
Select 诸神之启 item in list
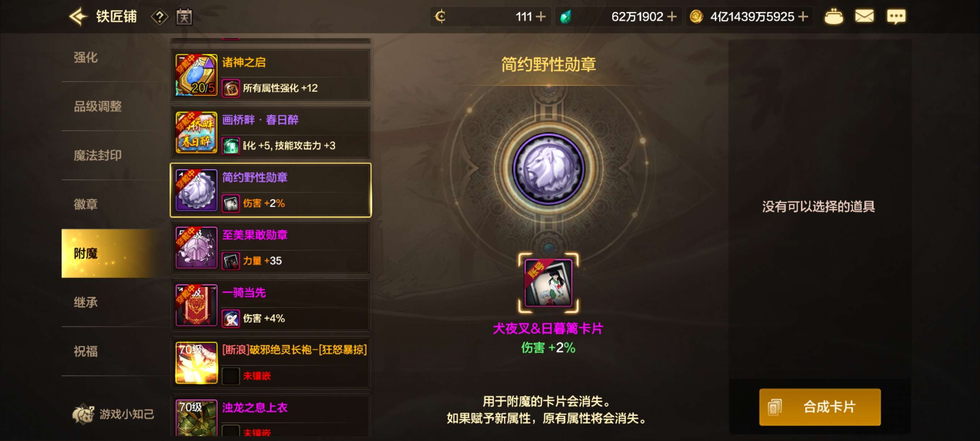pyautogui.click(x=271, y=75)
